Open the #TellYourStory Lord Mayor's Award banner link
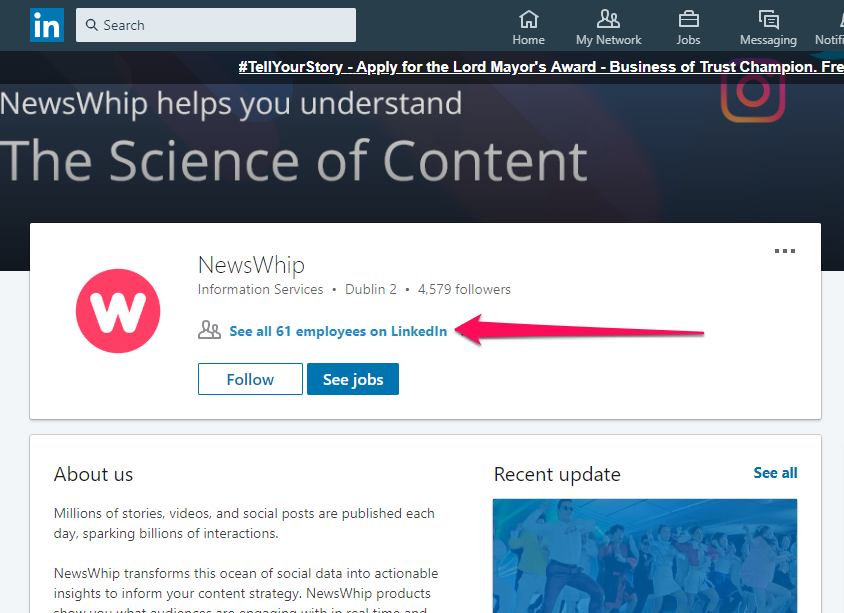The width and height of the screenshot is (844, 613). click(541, 67)
